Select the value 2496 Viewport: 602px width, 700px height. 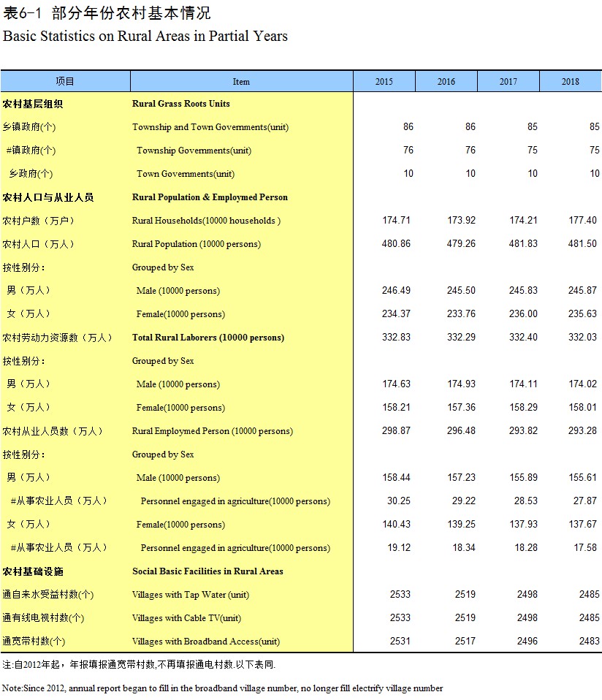[527, 641]
